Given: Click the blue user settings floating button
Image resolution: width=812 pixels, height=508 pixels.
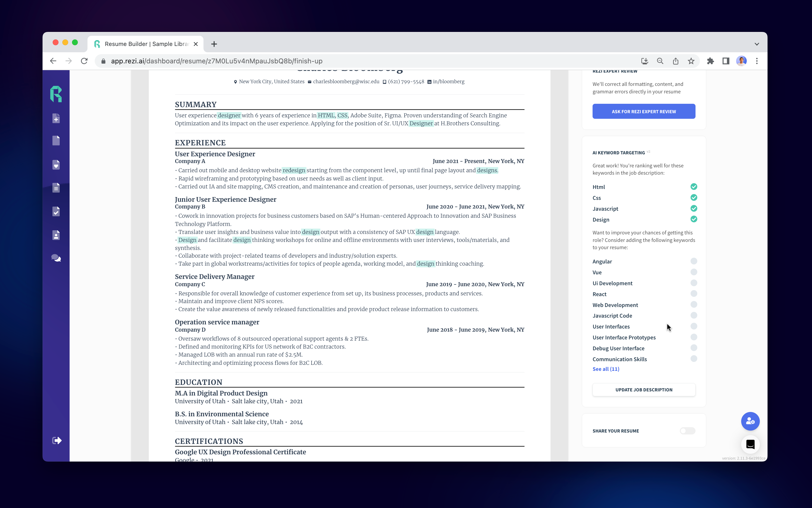Looking at the screenshot, I should [750, 421].
